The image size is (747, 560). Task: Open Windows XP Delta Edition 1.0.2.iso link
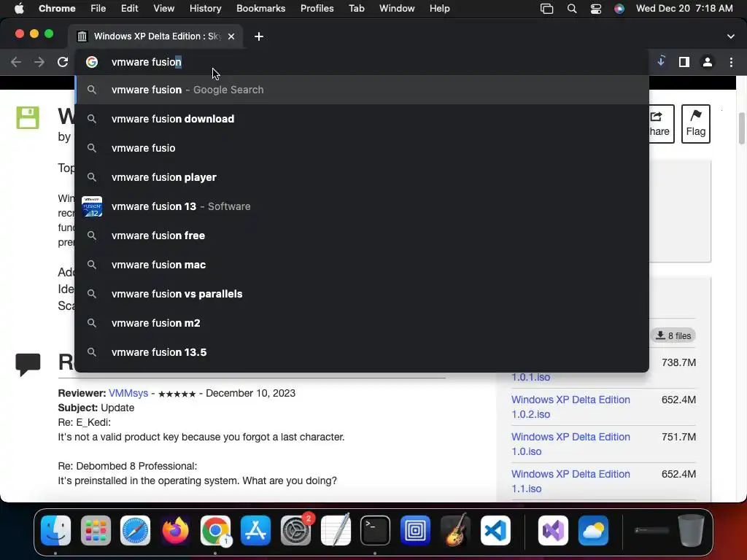[x=570, y=407]
